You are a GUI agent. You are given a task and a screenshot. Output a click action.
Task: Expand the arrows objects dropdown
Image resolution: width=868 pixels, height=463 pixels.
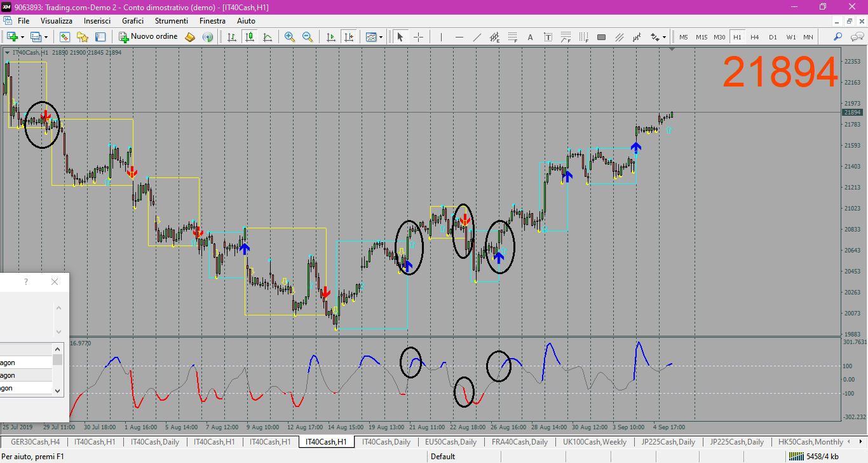(664, 38)
